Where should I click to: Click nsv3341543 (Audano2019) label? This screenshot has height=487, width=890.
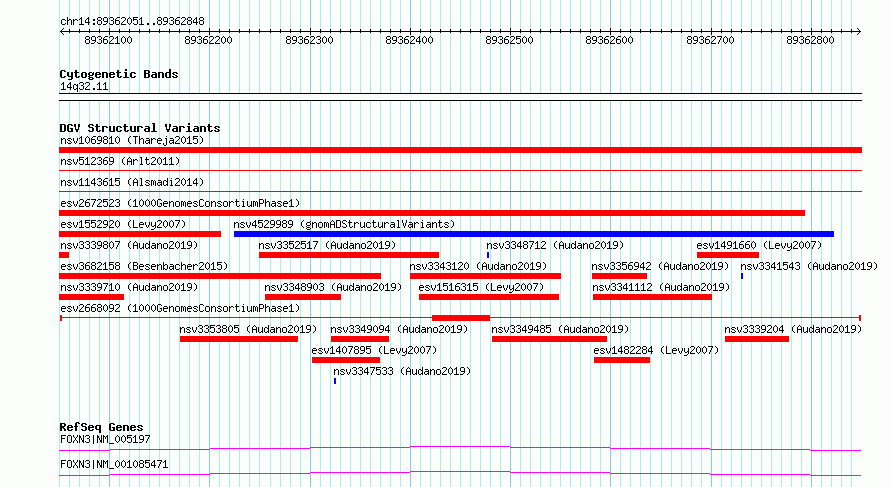coord(809,266)
